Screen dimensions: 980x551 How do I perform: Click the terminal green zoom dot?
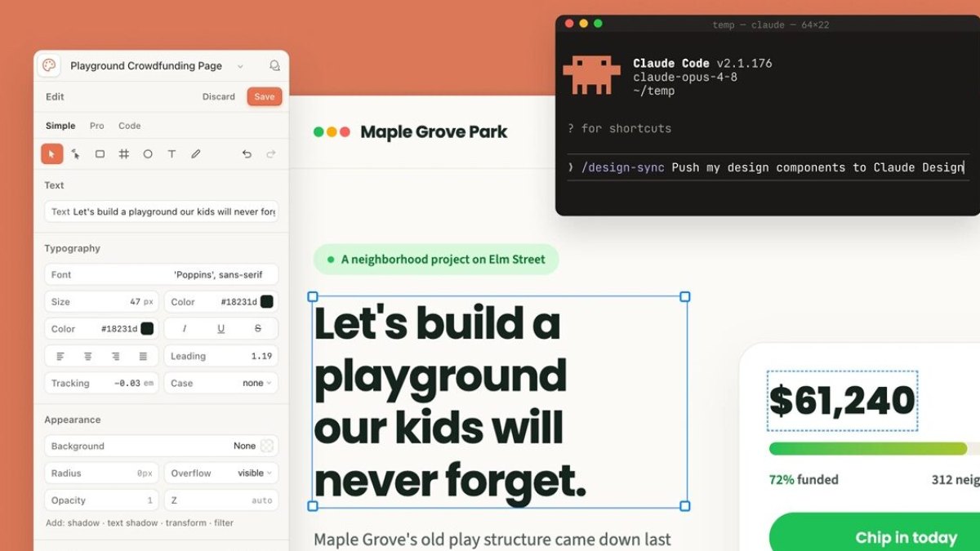[598, 24]
